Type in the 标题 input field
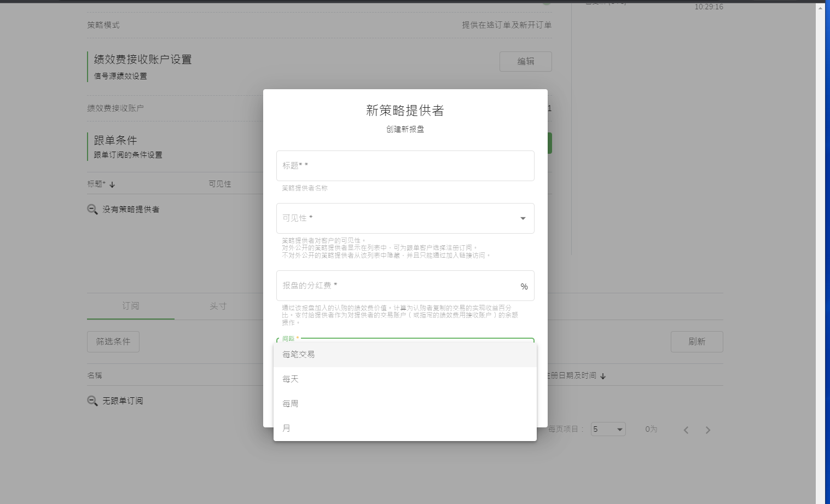Viewport: 830px width, 504px height. point(405,166)
